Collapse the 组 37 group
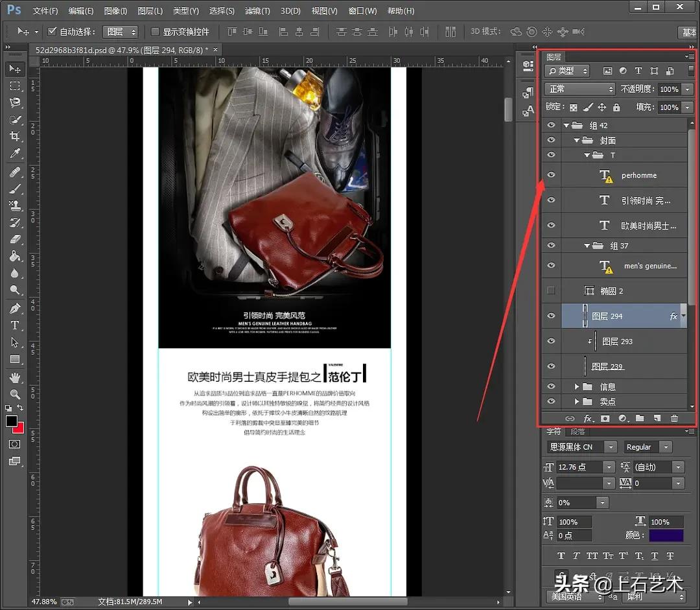Image resolution: width=700 pixels, height=610 pixels. pyautogui.click(x=587, y=246)
